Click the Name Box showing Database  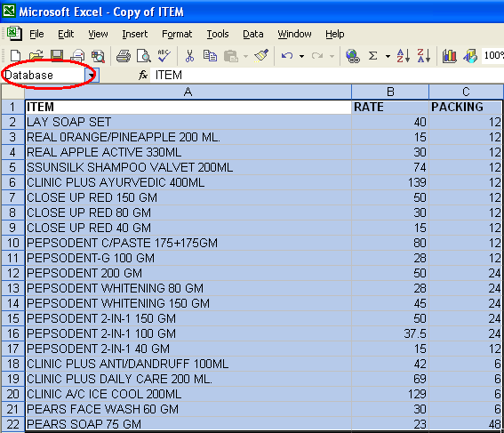click(44, 76)
